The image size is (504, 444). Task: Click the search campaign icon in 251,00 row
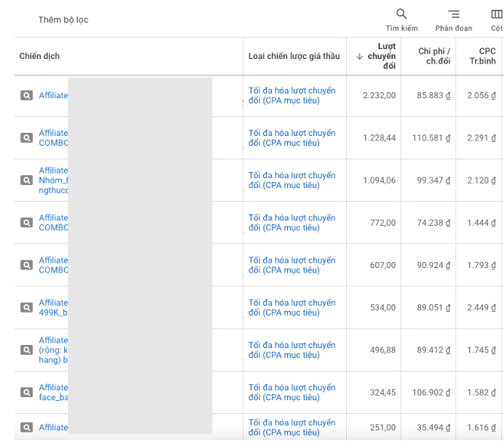(26, 427)
